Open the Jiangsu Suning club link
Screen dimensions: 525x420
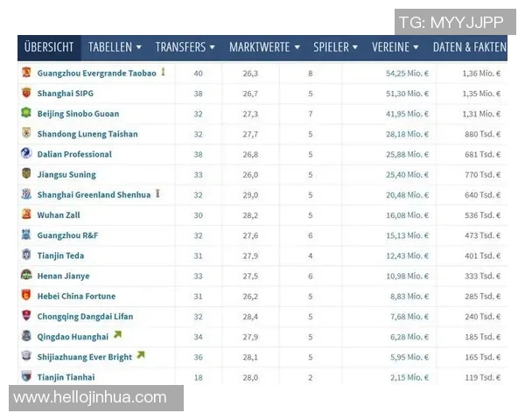pyautogui.click(x=66, y=174)
